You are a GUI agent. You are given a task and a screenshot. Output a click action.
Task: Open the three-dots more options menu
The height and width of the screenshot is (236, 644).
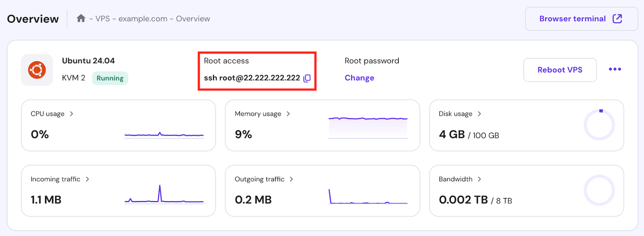tap(615, 69)
